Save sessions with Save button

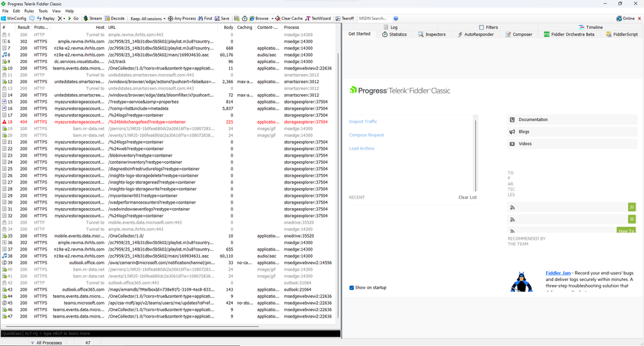[222, 19]
